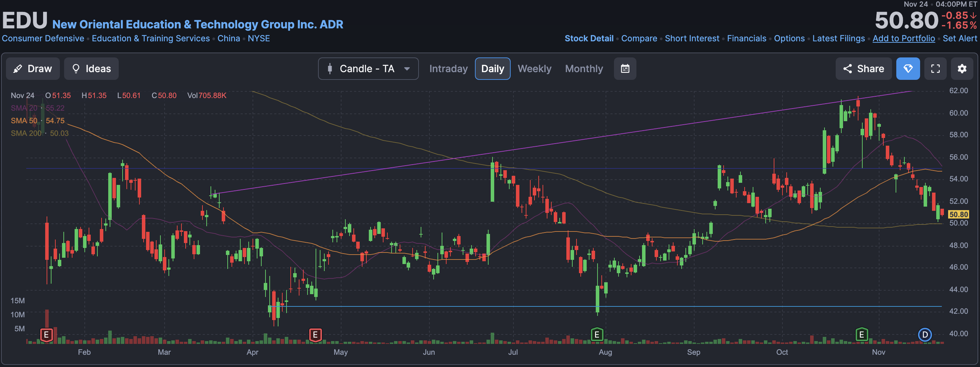The height and width of the screenshot is (367, 980).
Task: Open the calendar date range picker
Action: coord(625,68)
